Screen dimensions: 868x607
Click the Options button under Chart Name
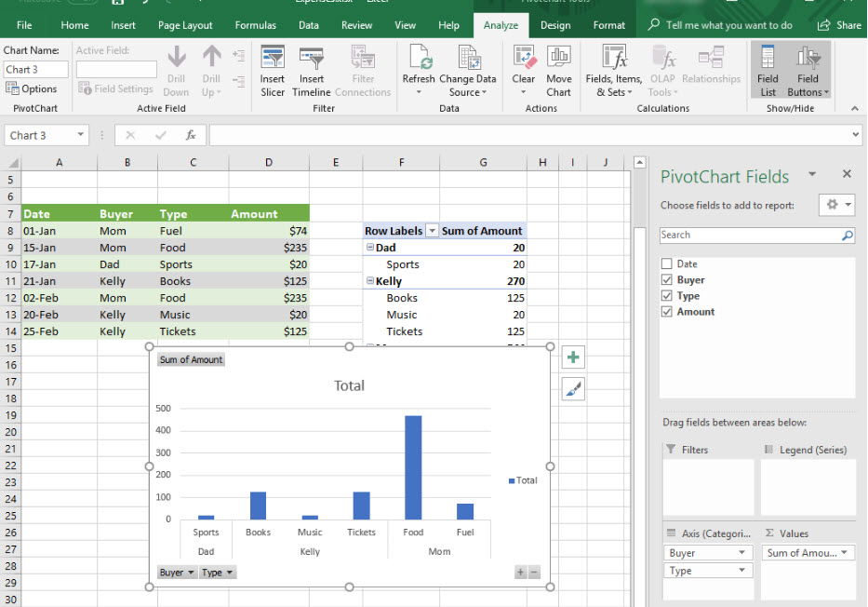pyautogui.click(x=32, y=88)
